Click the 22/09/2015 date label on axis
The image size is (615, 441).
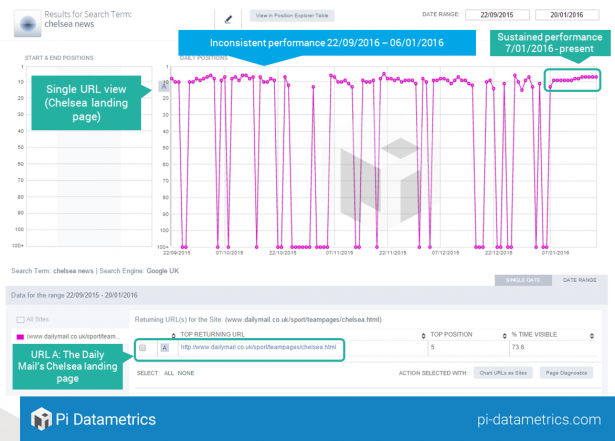176,253
